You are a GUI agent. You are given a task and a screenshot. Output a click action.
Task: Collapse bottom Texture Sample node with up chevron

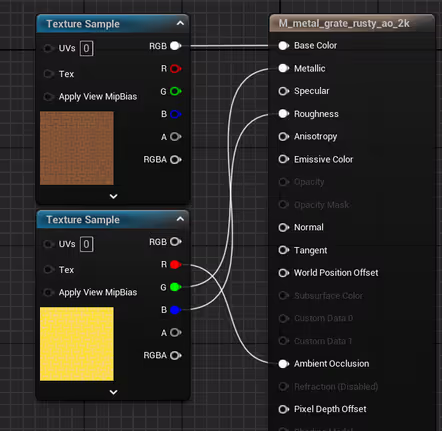pos(180,219)
